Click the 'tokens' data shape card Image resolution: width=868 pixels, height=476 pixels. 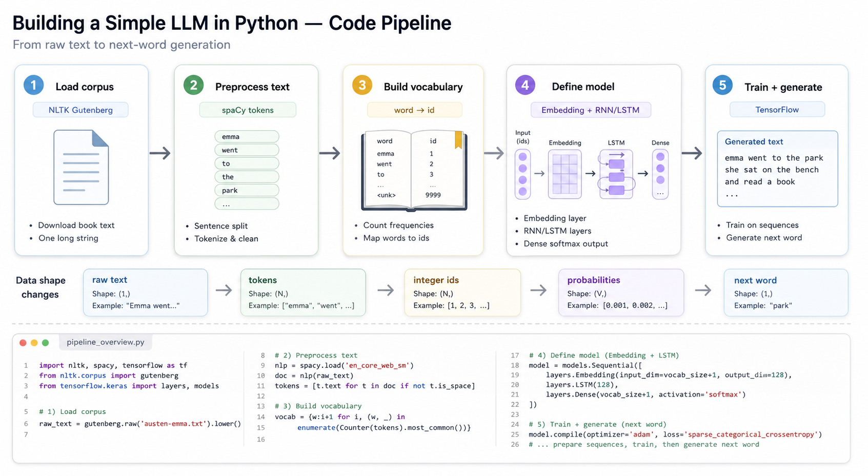[303, 293]
